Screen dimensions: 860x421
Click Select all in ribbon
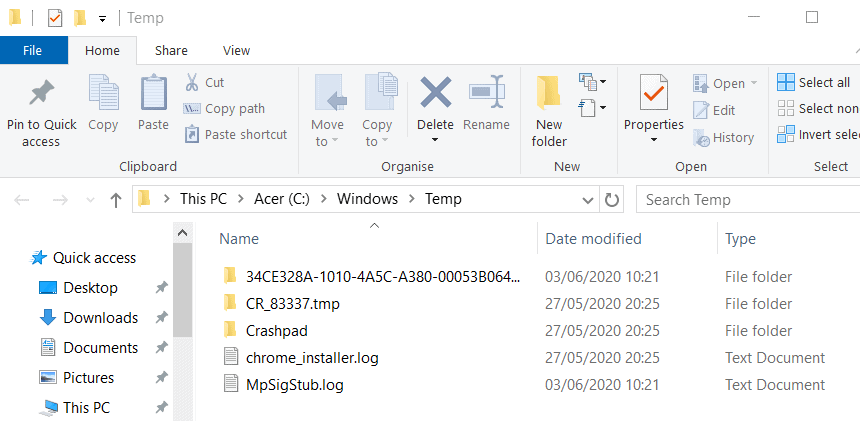tap(814, 83)
